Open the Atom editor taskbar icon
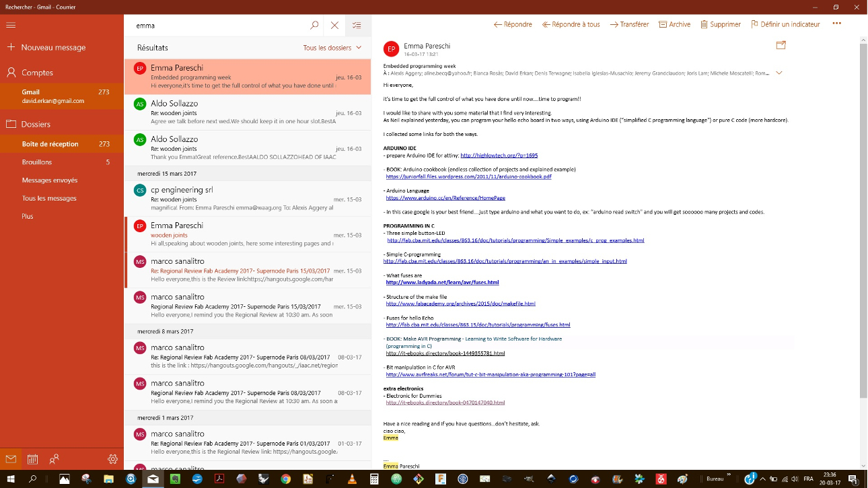The height and width of the screenshot is (488, 868). [x=396, y=479]
